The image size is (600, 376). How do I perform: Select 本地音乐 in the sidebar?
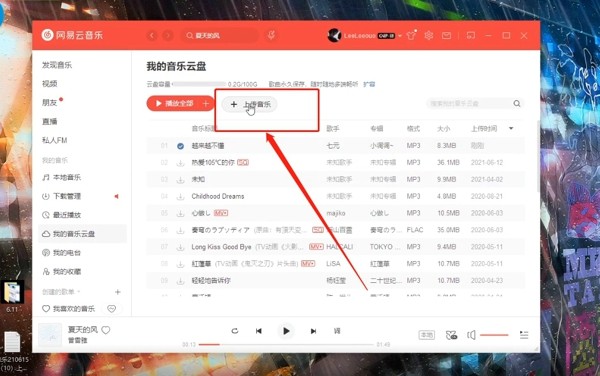[62, 177]
